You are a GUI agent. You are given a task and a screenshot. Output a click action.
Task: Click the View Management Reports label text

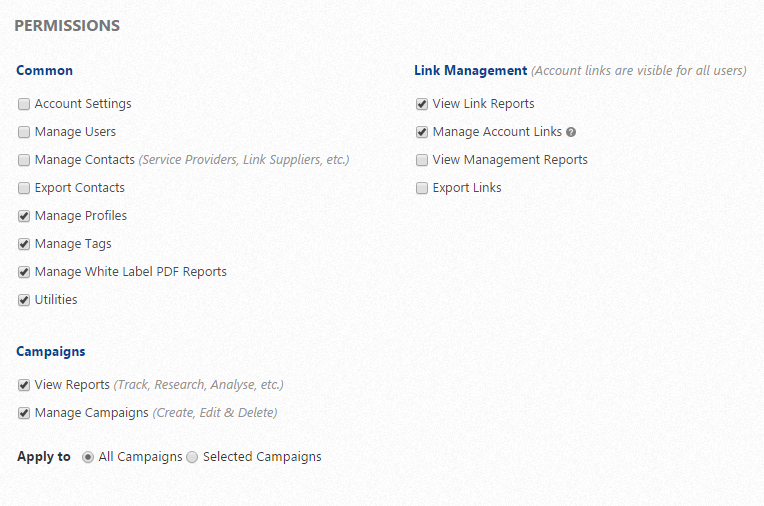click(510, 160)
